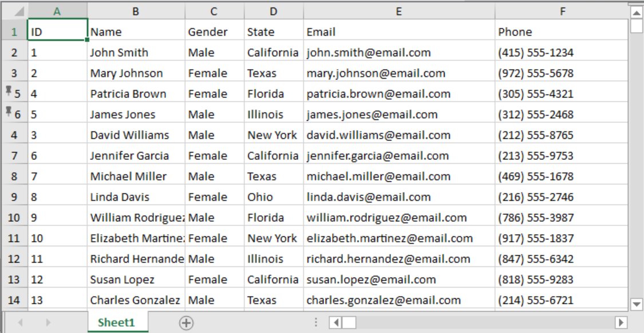
Task: Click the vertical scrollbar down arrow
Action: pyautogui.click(x=637, y=304)
